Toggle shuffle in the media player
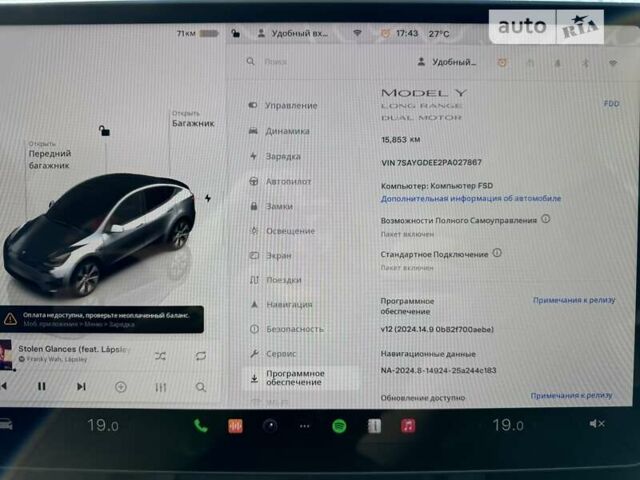This screenshot has height=480, width=640. (160, 356)
